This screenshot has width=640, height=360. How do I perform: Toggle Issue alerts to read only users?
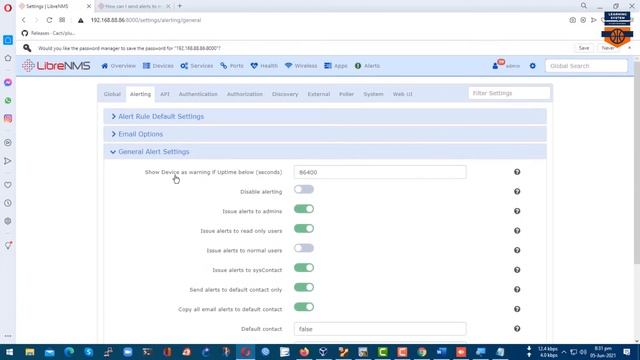pos(304,229)
